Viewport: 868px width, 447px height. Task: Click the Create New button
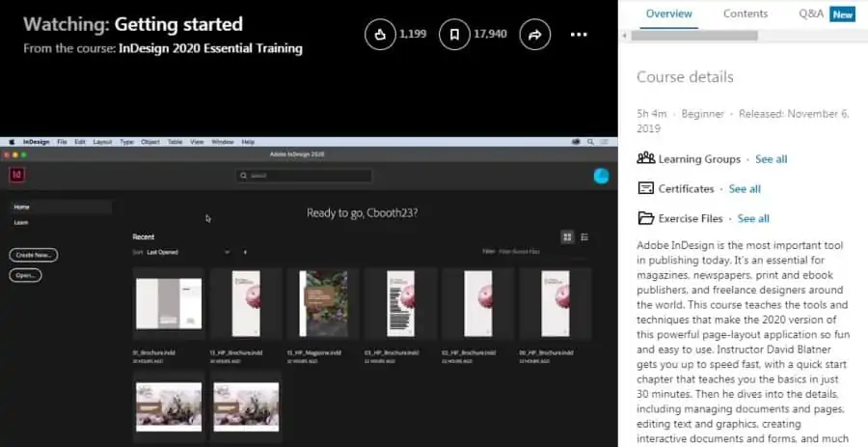33,255
